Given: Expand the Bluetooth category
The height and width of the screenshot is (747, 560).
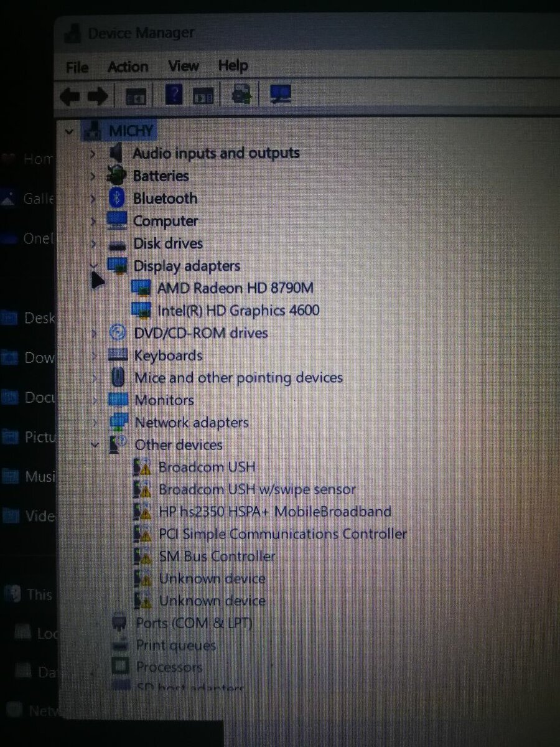Looking at the screenshot, I should [x=93, y=198].
